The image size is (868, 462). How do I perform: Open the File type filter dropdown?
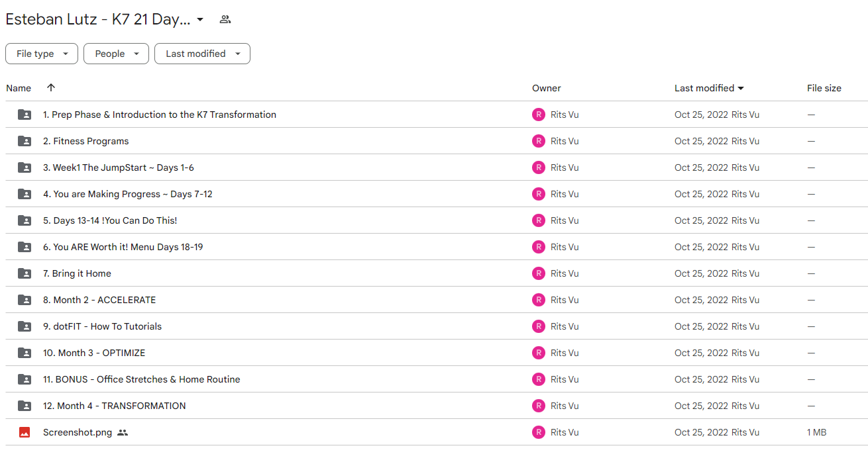click(42, 54)
